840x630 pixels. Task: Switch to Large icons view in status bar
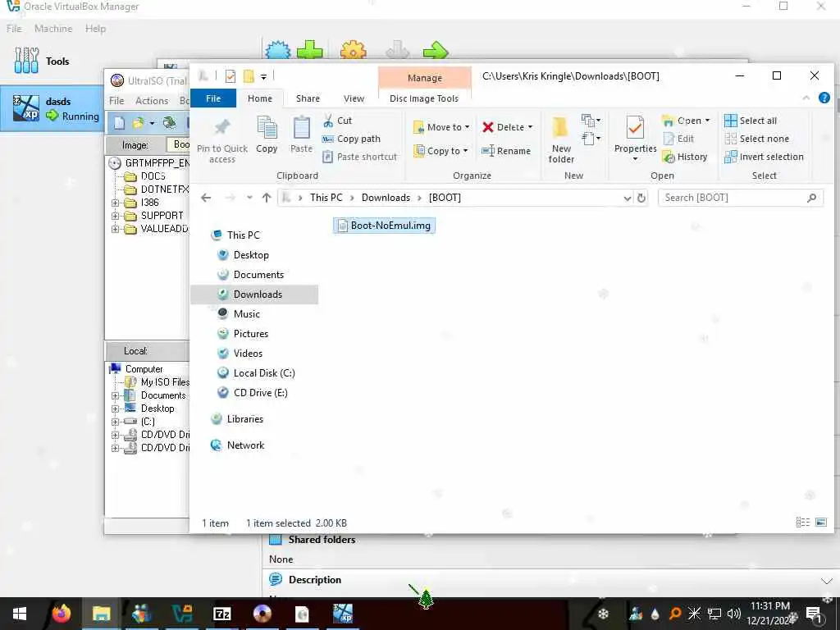pos(821,523)
